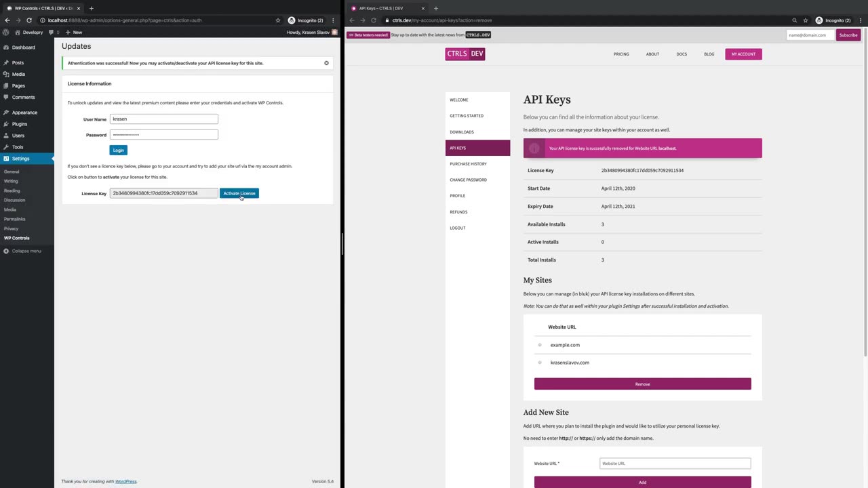The width and height of the screenshot is (868, 488).
Task: Open Permalinks settings submenu item
Action: (x=14, y=219)
